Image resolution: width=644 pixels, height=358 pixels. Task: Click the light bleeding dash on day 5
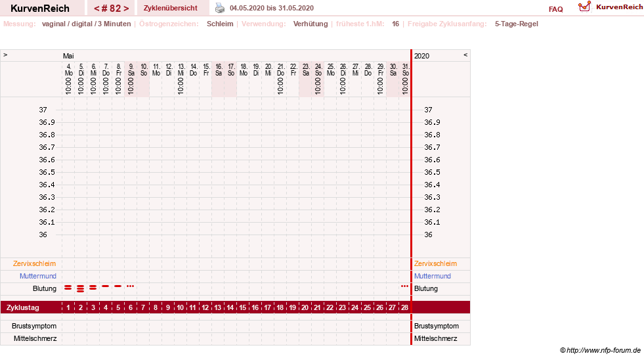click(x=118, y=286)
